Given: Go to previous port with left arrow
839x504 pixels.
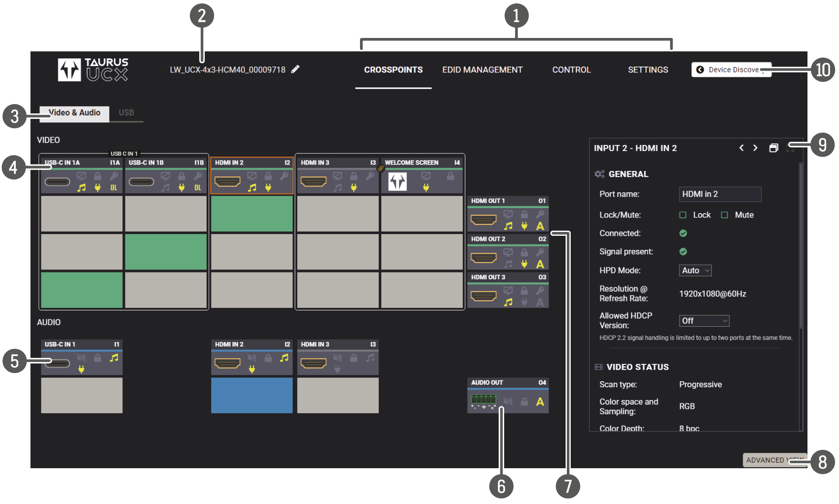Looking at the screenshot, I should tap(741, 148).
